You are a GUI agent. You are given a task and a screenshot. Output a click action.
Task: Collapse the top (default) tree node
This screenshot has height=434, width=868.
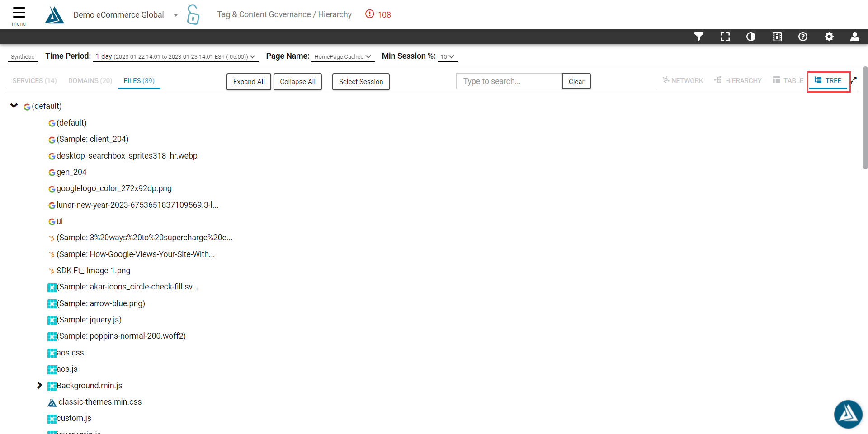click(14, 106)
